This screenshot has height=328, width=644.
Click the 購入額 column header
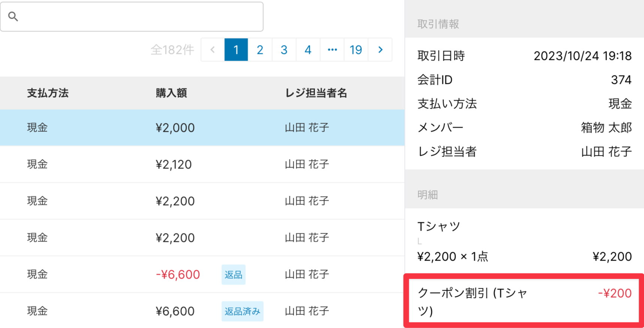tap(171, 93)
